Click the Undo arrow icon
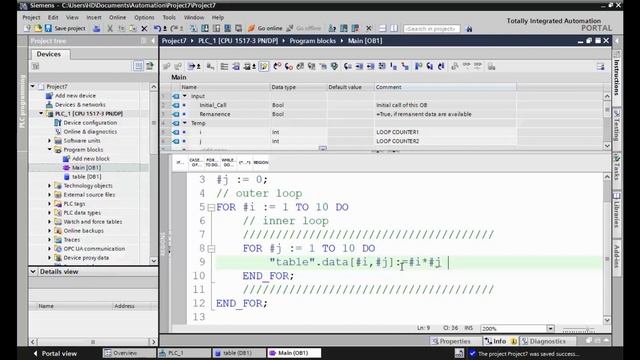 coord(157,28)
